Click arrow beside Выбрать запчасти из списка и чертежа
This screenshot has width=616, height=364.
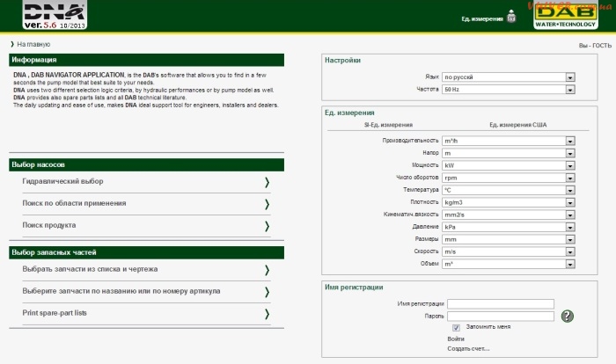coord(267,270)
